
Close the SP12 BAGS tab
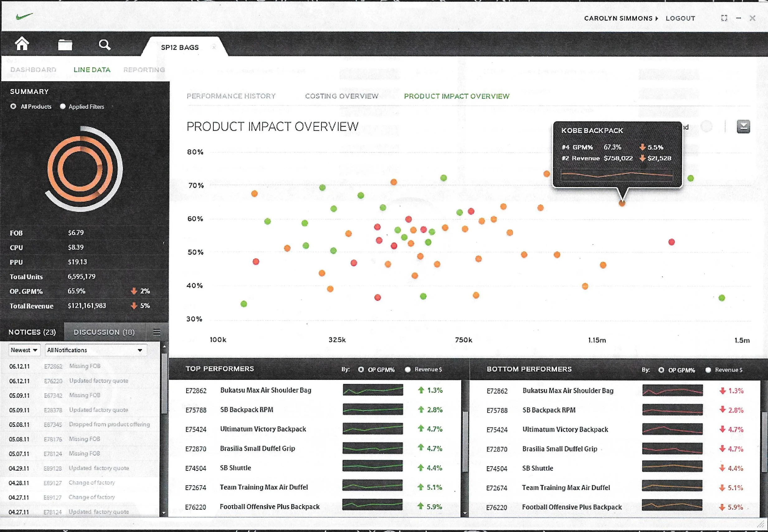pos(214,47)
